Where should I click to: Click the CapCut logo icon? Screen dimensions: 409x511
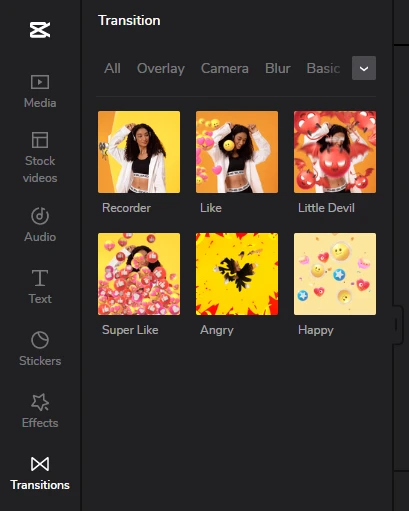pos(40,30)
